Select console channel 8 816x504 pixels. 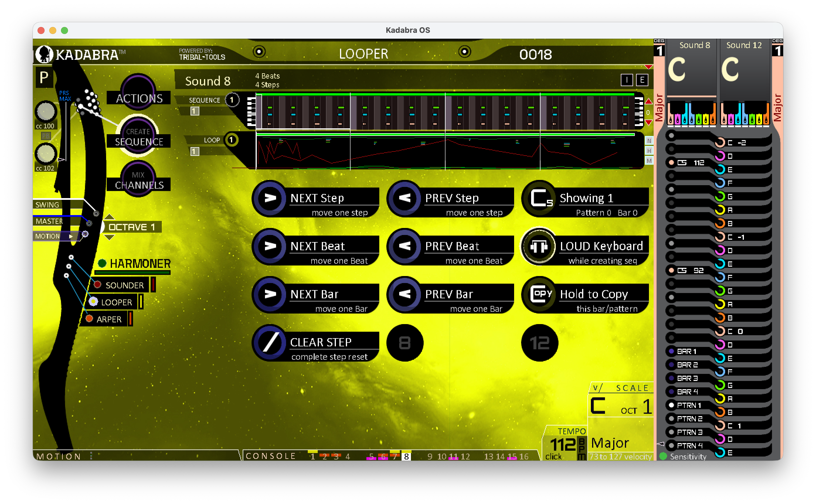406,456
